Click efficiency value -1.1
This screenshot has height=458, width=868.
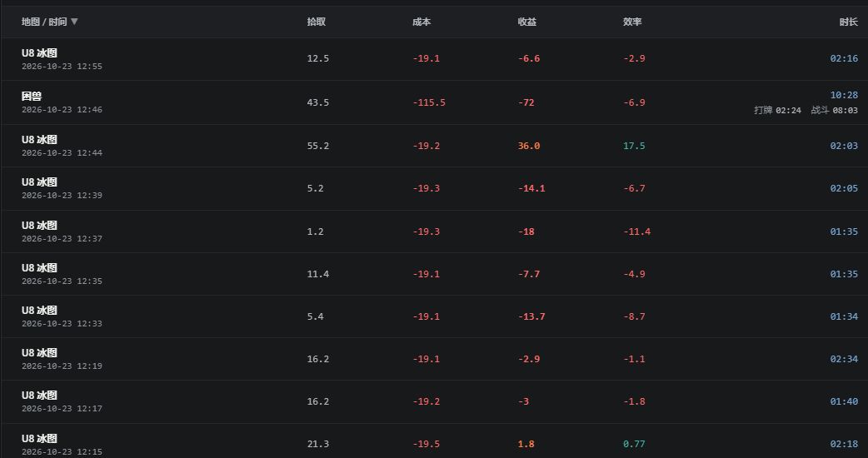(635, 359)
